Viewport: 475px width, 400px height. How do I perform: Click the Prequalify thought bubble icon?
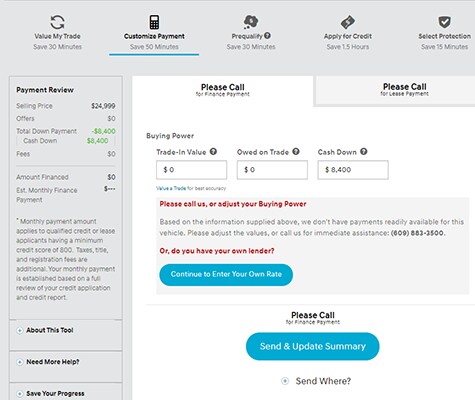[251, 22]
